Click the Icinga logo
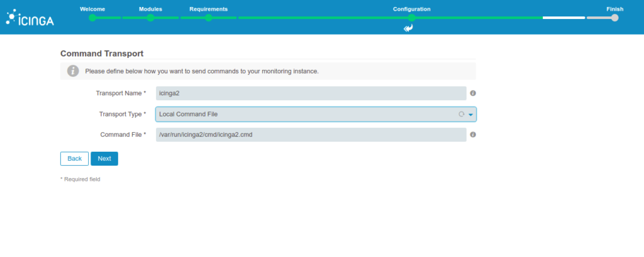The width and height of the screenshot is (644, 257). (x=30, y=18)
